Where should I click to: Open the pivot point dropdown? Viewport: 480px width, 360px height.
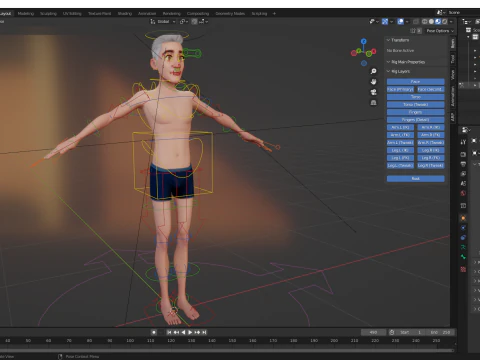point(184,21)
